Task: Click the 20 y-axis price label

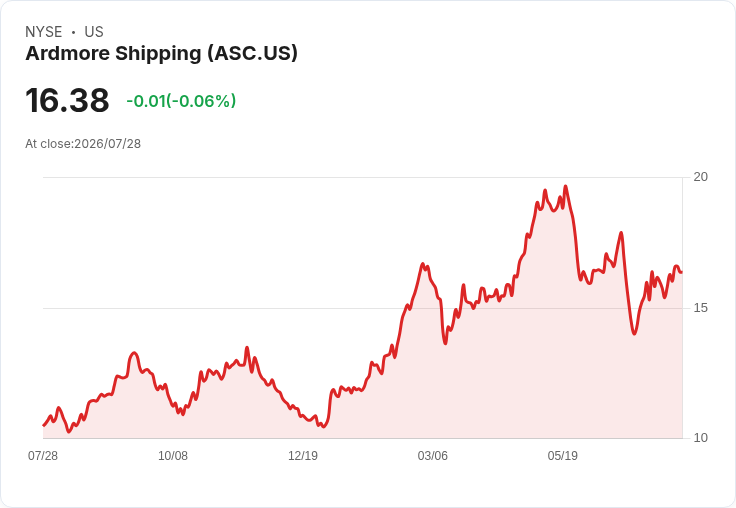Action: [700, 177]
